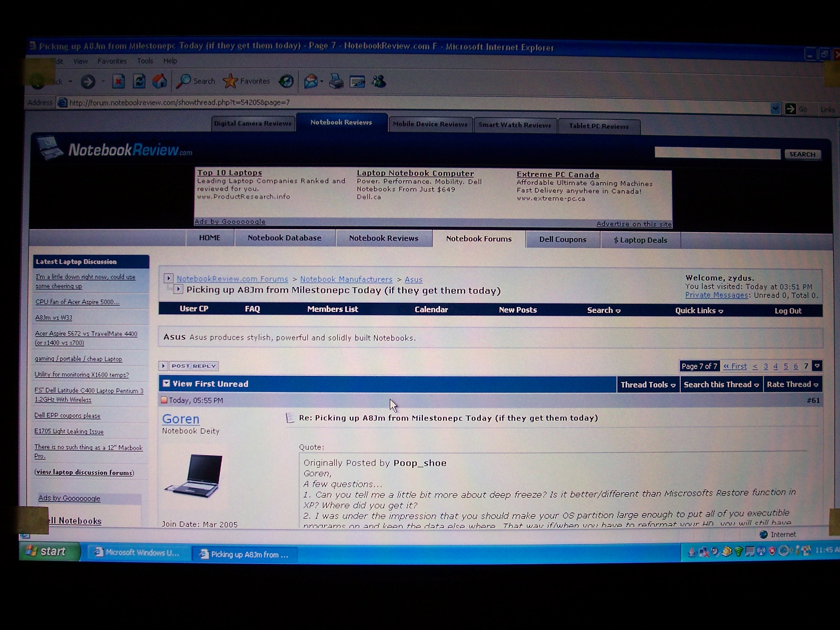Screen dimensions: 840x630
Task: Click the Forward arrow toolbar icon
Action: click(88, 81)
